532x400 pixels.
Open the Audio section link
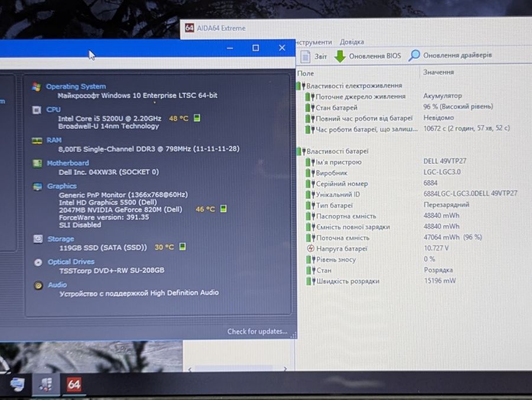(x=57, y=285)
